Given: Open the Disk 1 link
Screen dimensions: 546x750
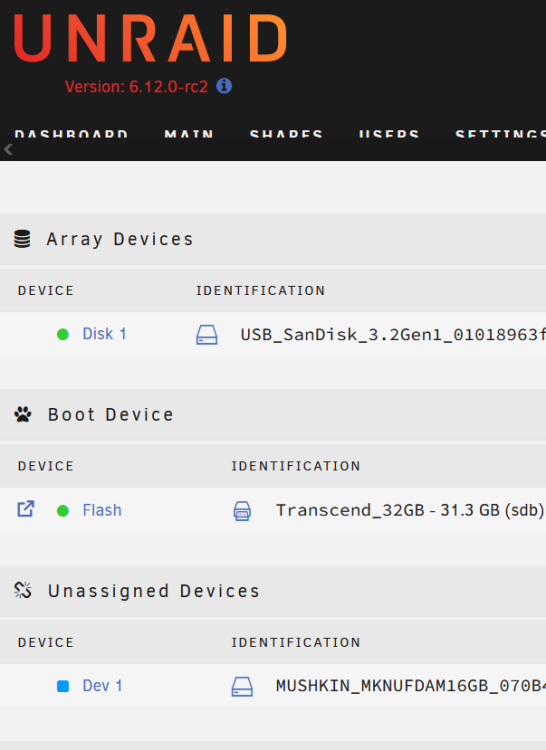Looking at the screenshot, I should (104, 333).
